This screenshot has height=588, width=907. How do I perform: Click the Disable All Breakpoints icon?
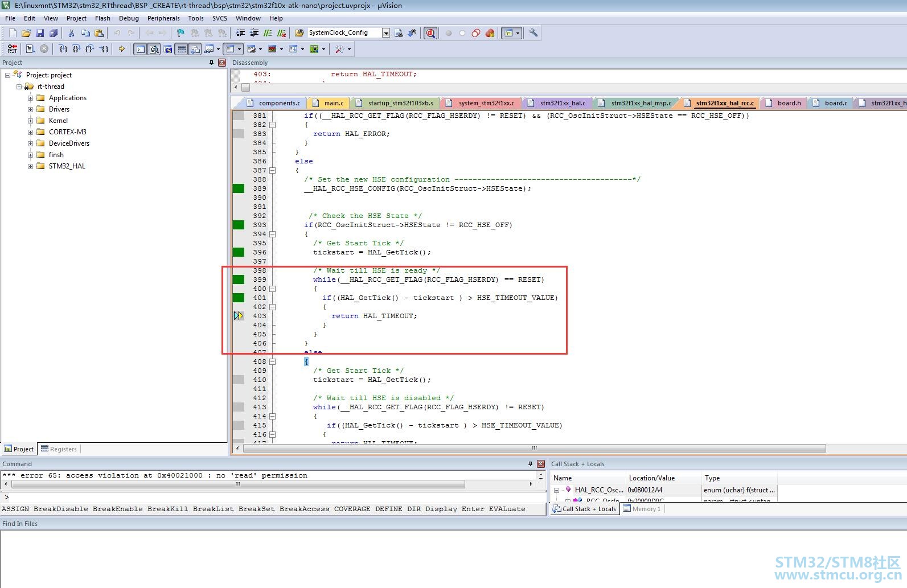pos(476,33)
